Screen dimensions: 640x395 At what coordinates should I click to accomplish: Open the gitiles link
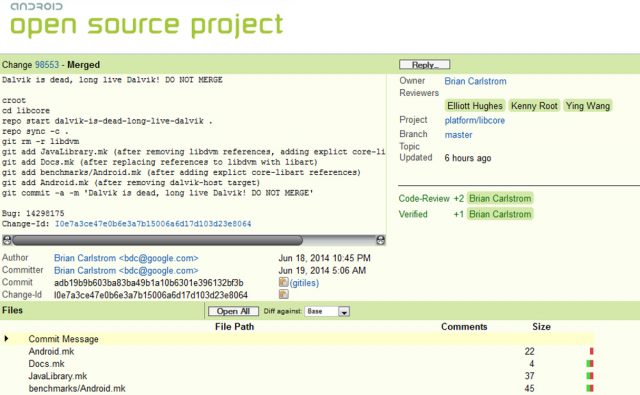(x=304, y=283)
